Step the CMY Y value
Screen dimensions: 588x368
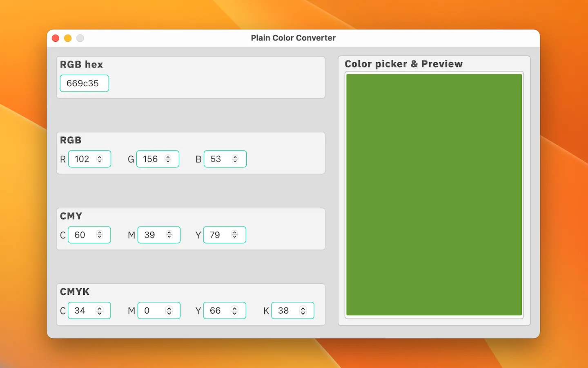click(234, 235)
